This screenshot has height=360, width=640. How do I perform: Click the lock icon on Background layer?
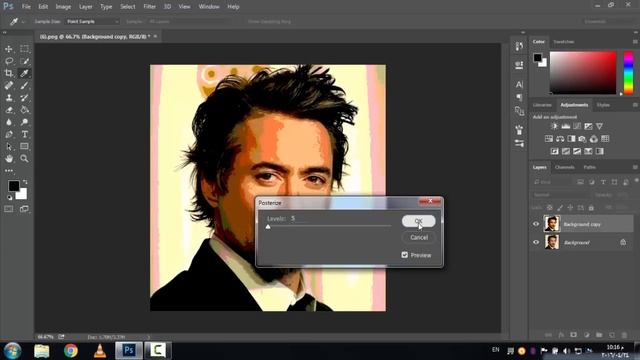(623, 242)
